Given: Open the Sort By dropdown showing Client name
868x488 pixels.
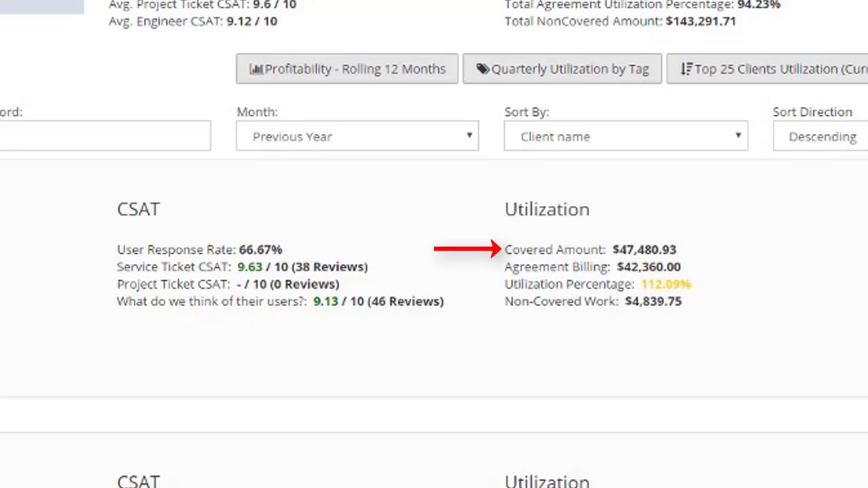Looking at the screenshot, I should pos(626,136).
